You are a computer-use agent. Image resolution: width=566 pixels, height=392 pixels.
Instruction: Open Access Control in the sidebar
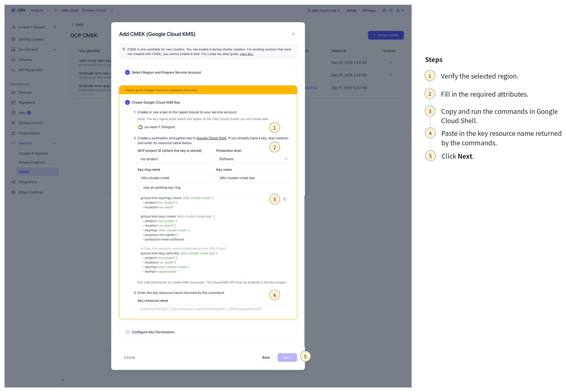click(x=30, y=123)
